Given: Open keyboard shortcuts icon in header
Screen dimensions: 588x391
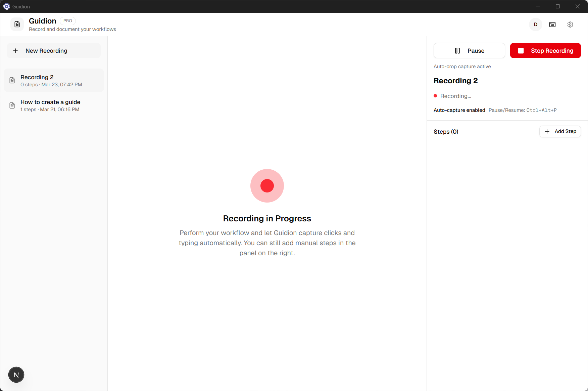Looking at the screenshot, I should [552, 25].
